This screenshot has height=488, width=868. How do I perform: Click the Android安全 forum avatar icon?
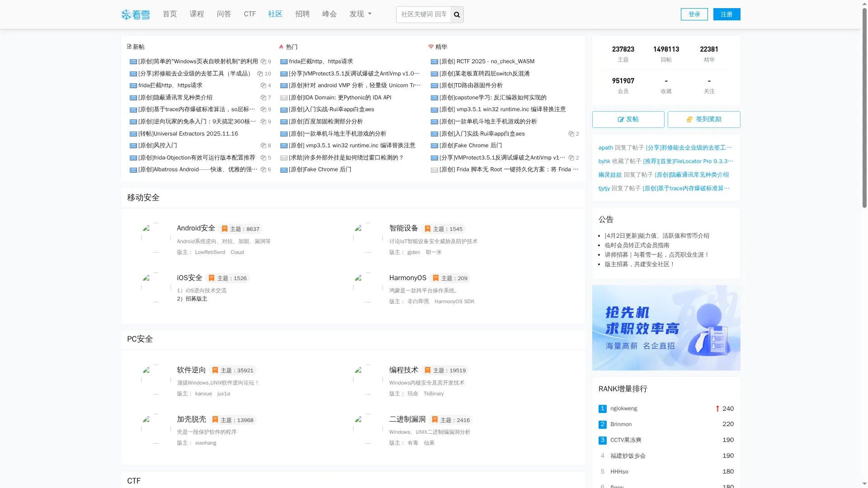click(156, 238)
